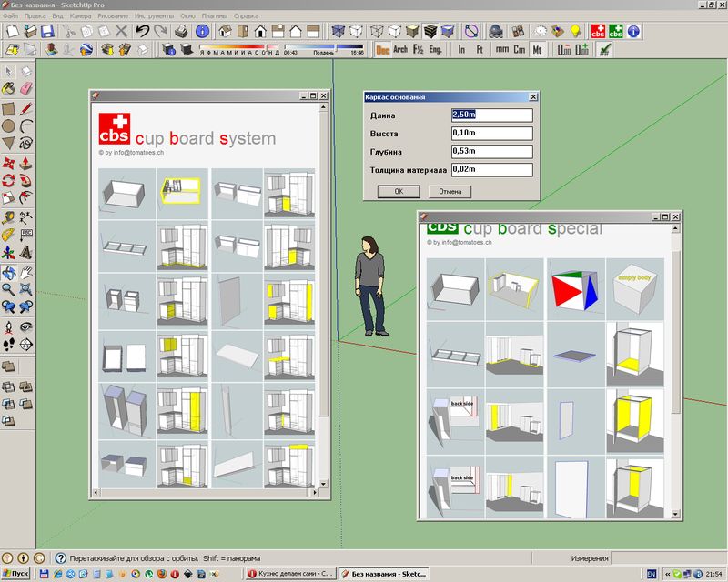Open the Камера menu
The height and width of the screenshot is (582, 728).
point(81,15)
